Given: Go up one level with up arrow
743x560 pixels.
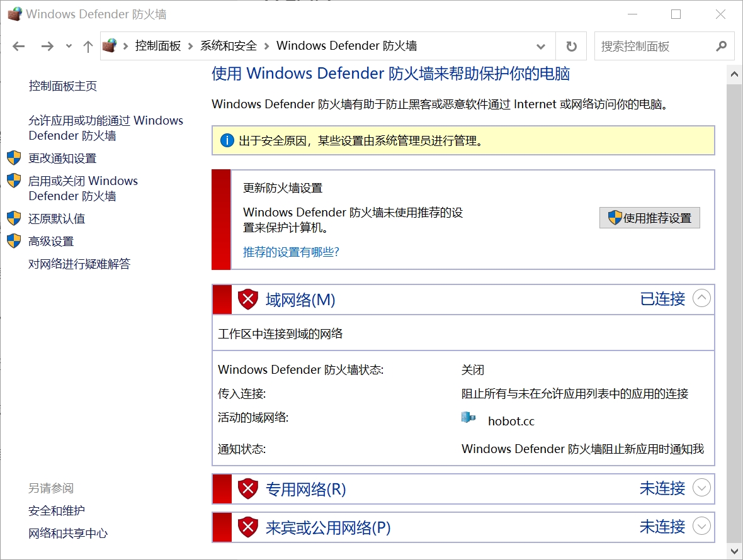Looking at the screenshot, I should point(88,46).
